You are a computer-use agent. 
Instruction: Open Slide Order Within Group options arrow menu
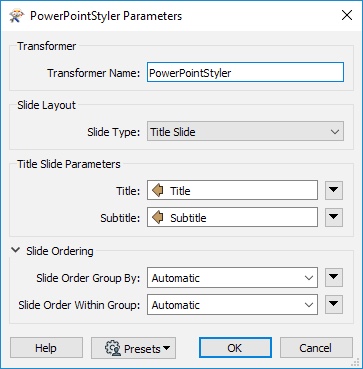(334, 304)
